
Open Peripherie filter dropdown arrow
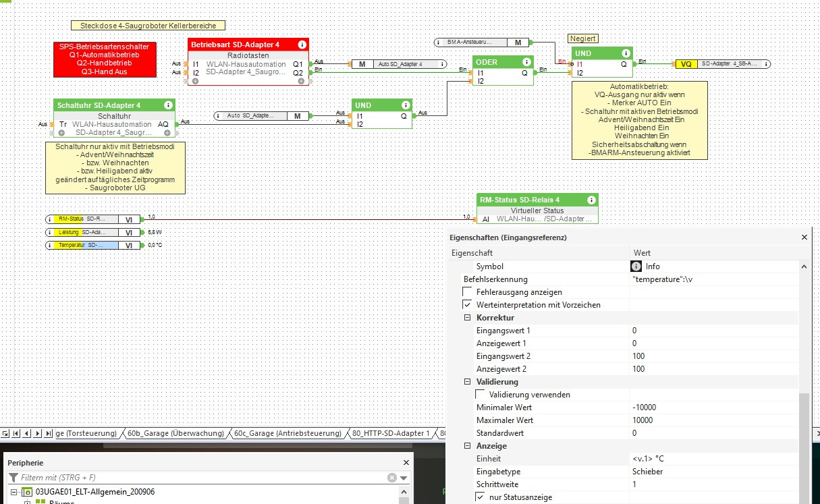point(404,478)
